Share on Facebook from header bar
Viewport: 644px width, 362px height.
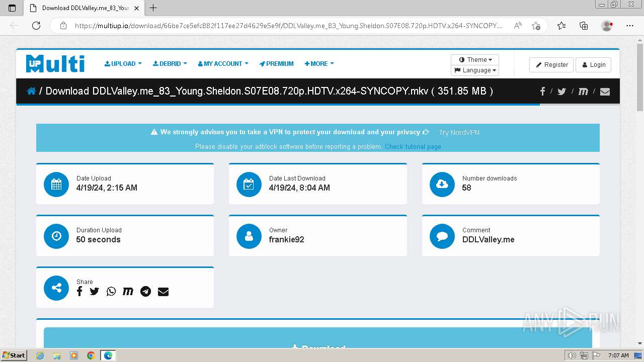tap(542, 91)
